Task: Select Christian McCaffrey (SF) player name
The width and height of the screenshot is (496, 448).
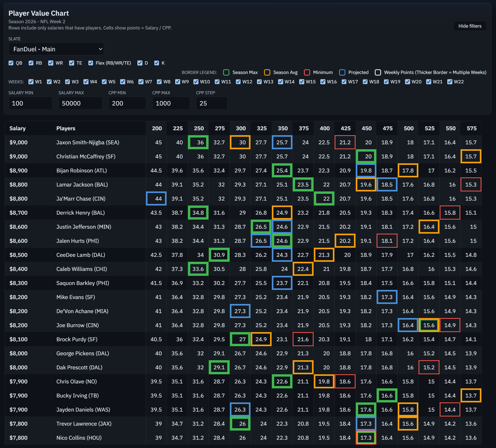Action: click(86, 157)
